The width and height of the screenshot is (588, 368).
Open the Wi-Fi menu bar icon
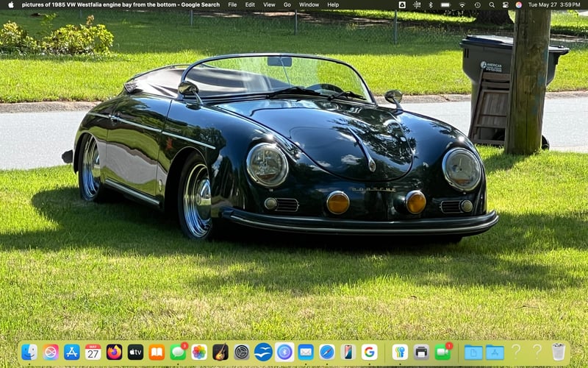[462, 5]
